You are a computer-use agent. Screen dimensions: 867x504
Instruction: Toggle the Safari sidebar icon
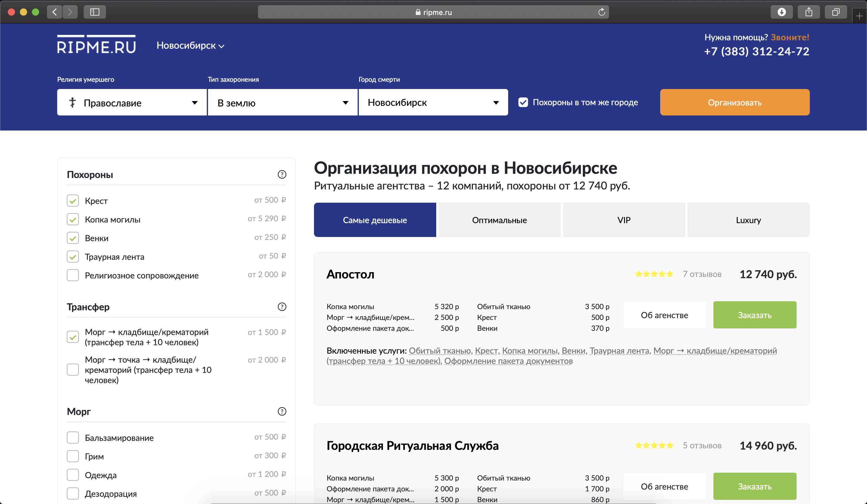click(x=95, y=12)
